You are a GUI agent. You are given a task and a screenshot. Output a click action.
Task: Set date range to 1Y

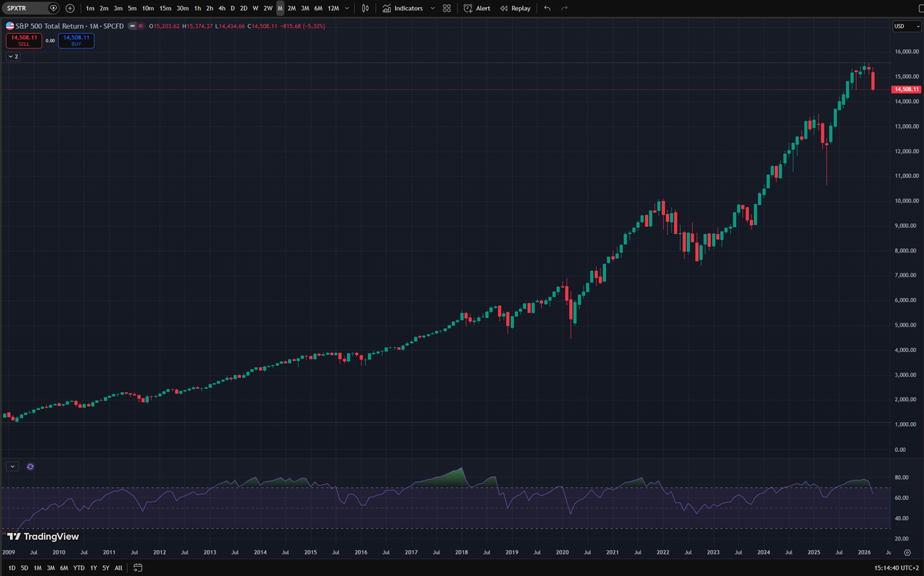tap(93, 568)
